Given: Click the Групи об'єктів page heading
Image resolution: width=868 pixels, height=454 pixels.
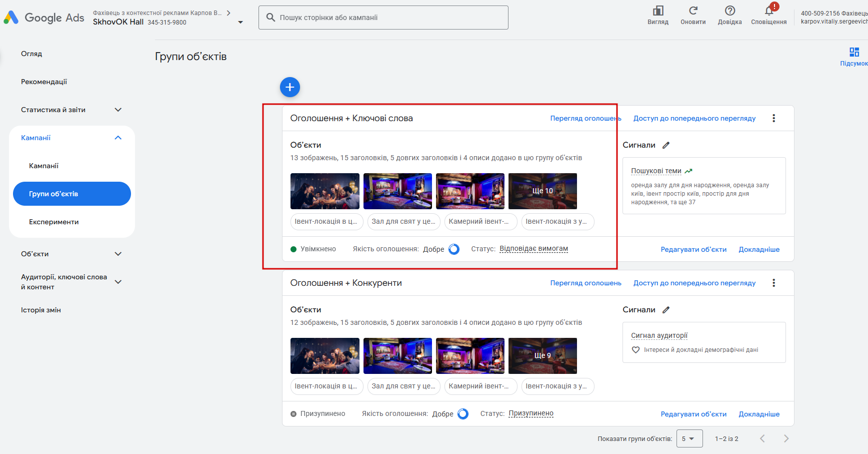Looking at the screenshot, I should tap(190, 57).
